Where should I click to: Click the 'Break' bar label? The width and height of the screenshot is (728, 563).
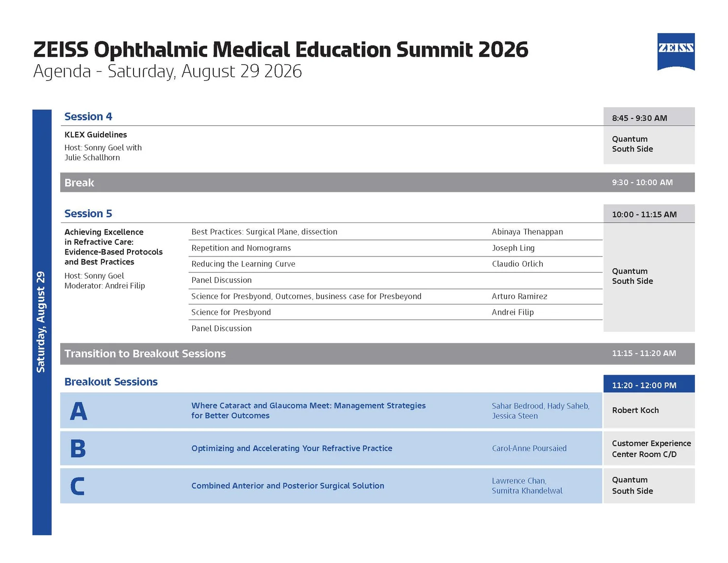click(79, 183)
